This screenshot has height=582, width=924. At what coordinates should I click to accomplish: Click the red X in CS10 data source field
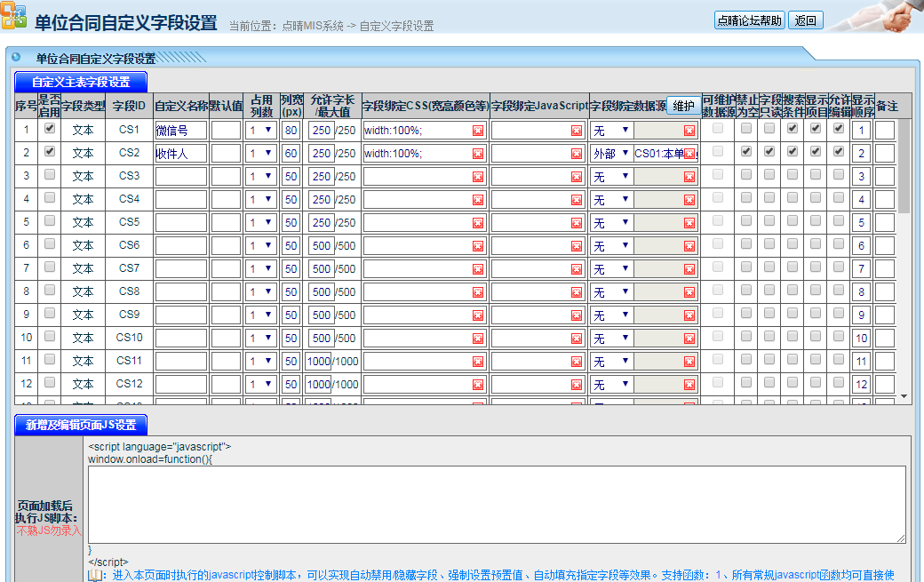[689, 339]
